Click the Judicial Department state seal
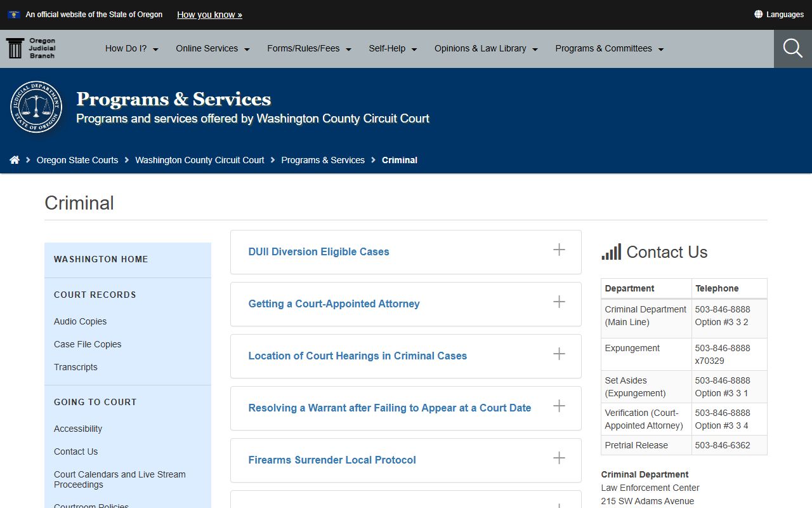Image resolution: width=812 pixels, height=508 pixels. point(36,107)
